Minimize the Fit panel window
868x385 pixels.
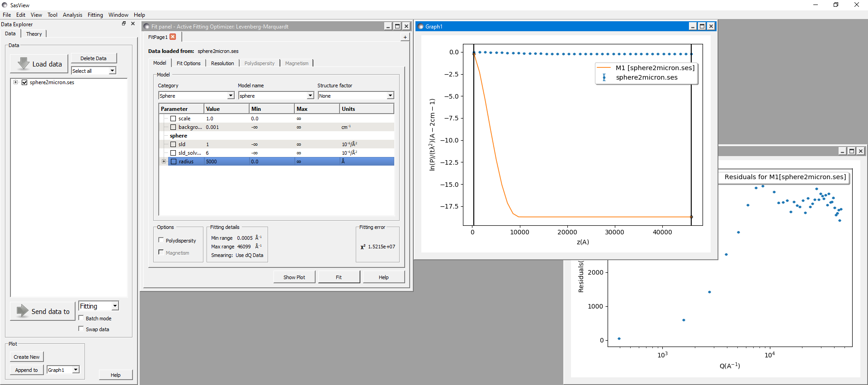[388, 27]
